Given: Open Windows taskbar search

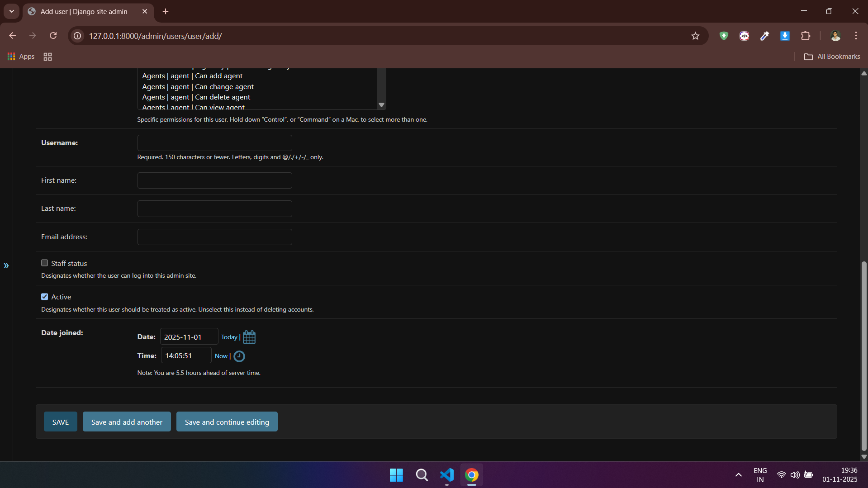Looking at the screenshot, I should pyautogui.click(x=422, y=475).
